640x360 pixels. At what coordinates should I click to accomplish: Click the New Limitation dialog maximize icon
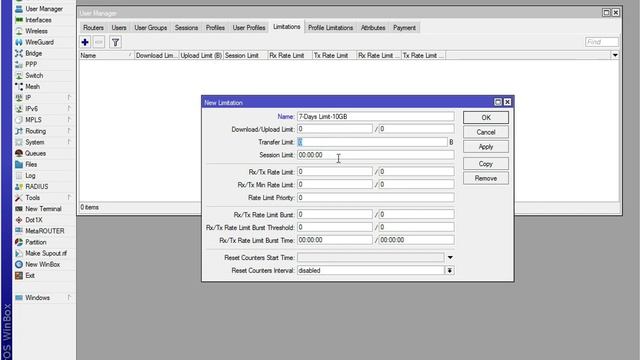coord(498,102)
